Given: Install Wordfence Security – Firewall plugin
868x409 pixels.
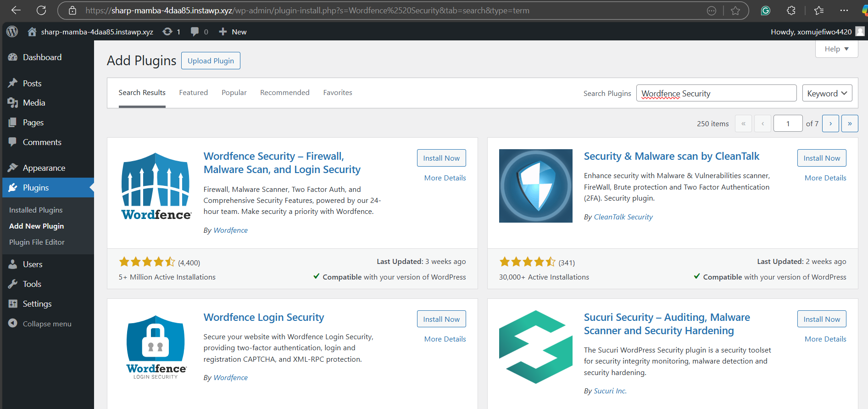Looking at the screenshot, I should tap(441, 158).
